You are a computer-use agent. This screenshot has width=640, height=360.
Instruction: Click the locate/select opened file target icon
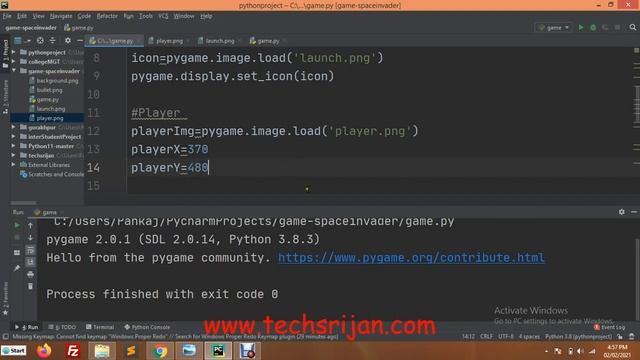(x=40, y=40)
